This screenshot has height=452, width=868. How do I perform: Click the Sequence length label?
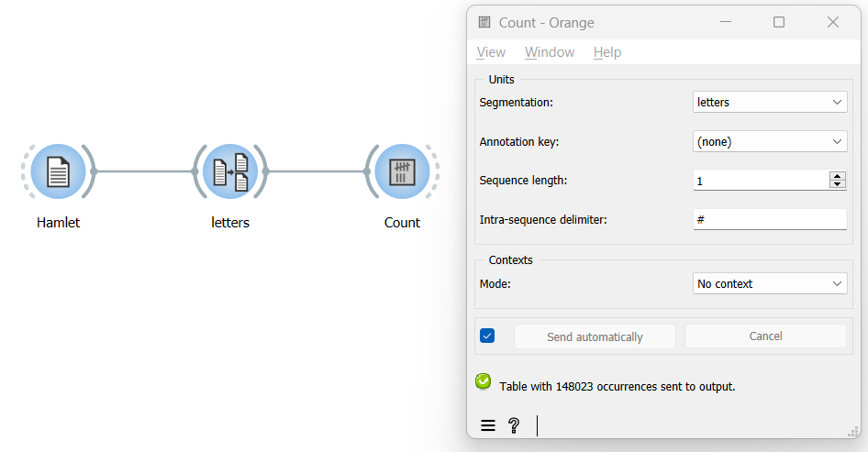click(x=523, y=181)
